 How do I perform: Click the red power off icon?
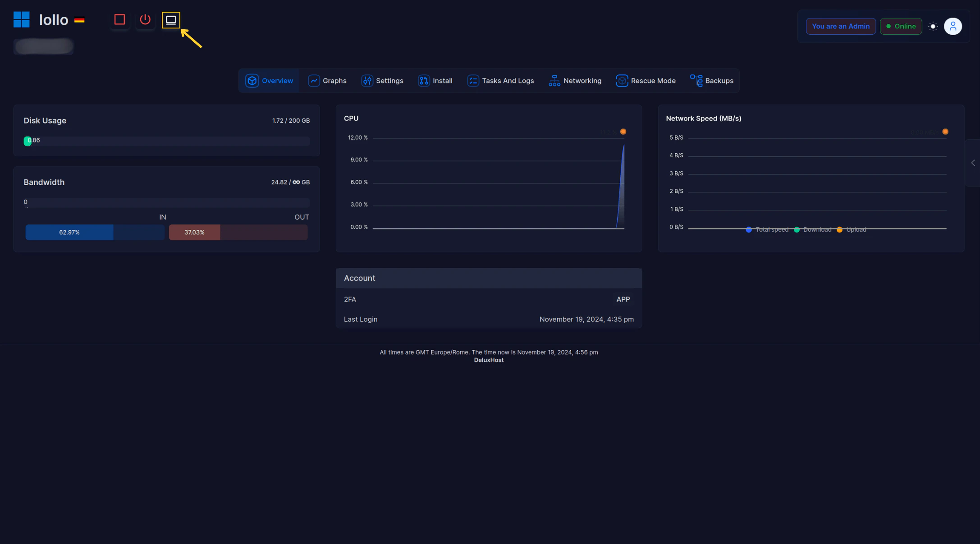pos(145,20)
